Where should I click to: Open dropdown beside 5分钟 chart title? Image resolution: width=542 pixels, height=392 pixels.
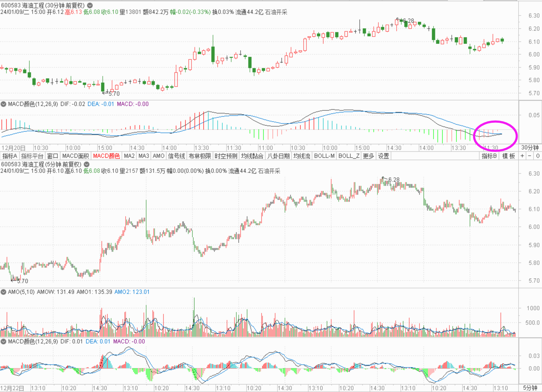pos(87,164)
